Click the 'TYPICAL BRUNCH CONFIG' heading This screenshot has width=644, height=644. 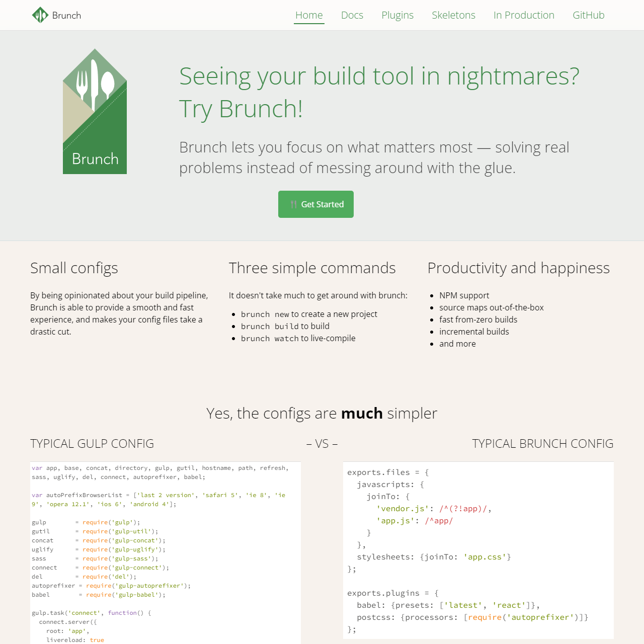(x=543, y=444)
